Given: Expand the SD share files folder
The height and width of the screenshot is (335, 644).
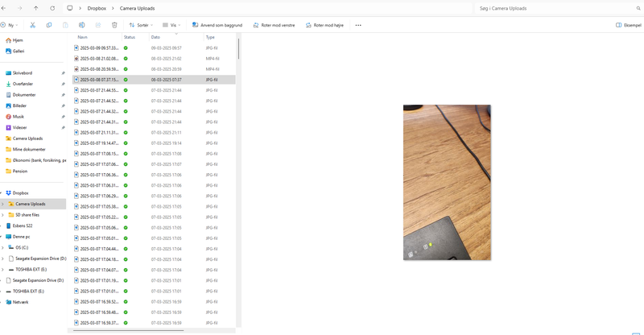Looking at the screenshot, I should 2,215.
